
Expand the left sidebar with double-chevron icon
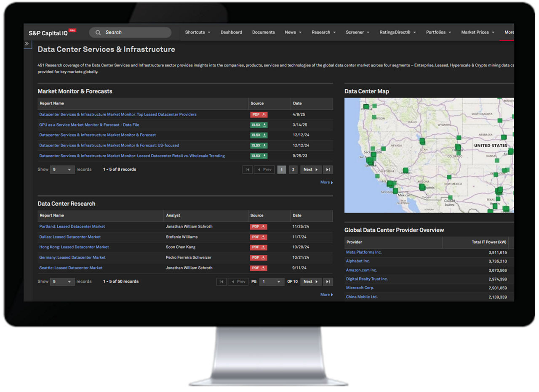[27, 44]
